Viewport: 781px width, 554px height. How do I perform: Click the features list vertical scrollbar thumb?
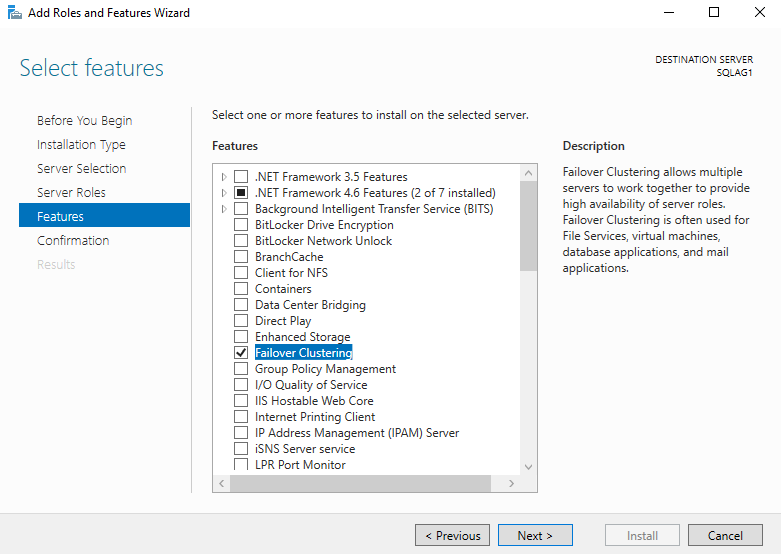[529, 225]
